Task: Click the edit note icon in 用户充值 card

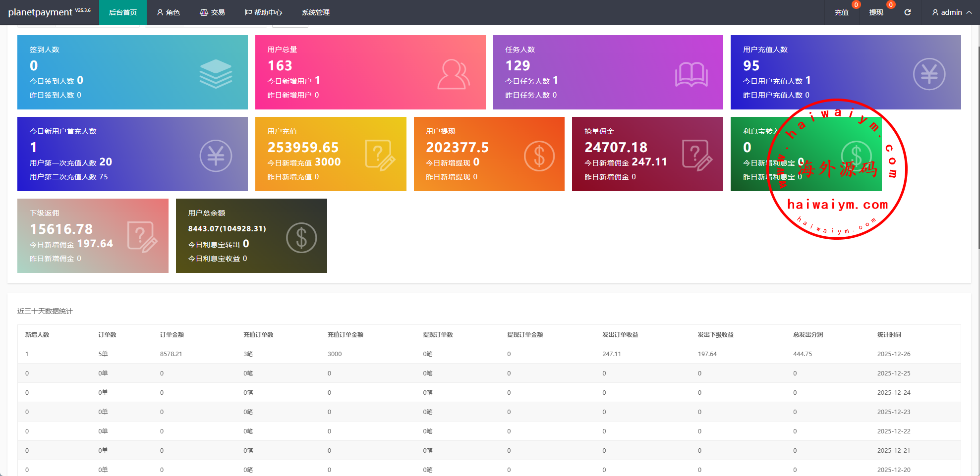Action: click(380, 156)
